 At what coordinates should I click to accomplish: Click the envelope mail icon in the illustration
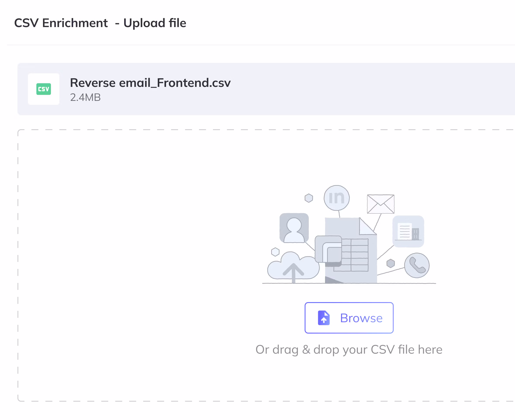pos(381,204)
